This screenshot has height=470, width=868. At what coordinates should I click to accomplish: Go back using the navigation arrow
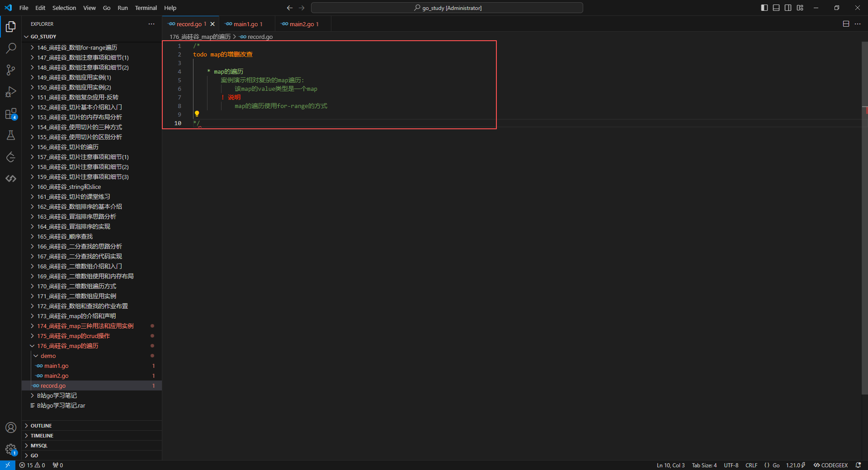[290, 8]
